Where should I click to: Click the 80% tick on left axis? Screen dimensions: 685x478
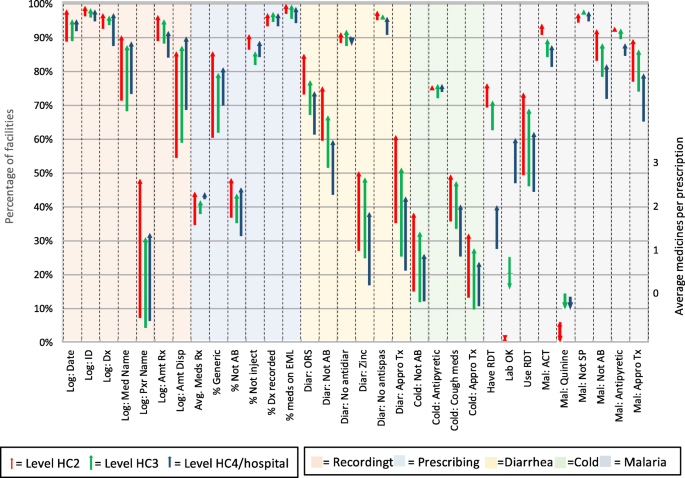43,72
